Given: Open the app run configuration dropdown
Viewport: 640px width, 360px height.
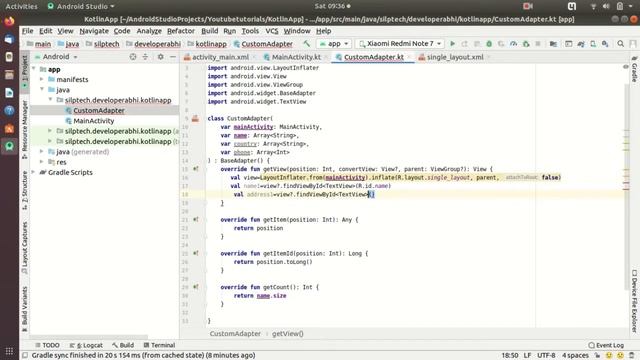Looking at the screenshot, I should 334,44.
